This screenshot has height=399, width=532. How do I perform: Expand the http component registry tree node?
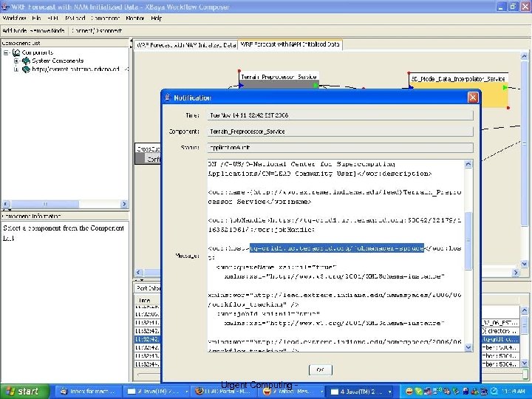[16, 69]
